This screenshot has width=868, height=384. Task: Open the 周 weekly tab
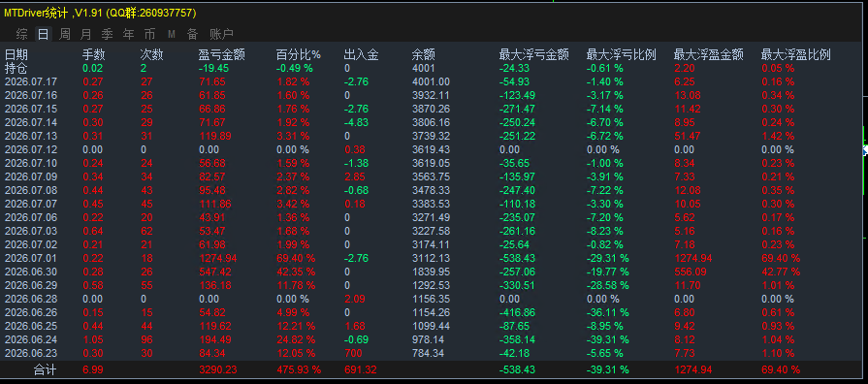pos(65,34)
